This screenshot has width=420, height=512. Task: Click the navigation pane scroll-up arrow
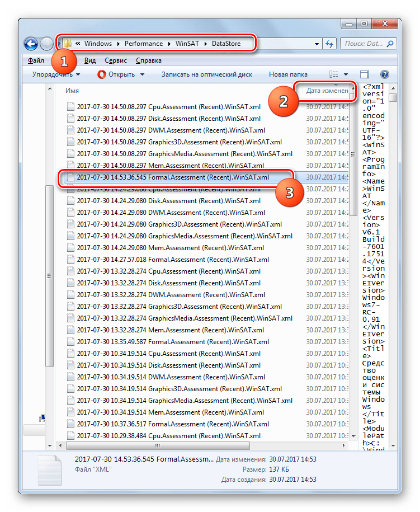coord(50,88)
